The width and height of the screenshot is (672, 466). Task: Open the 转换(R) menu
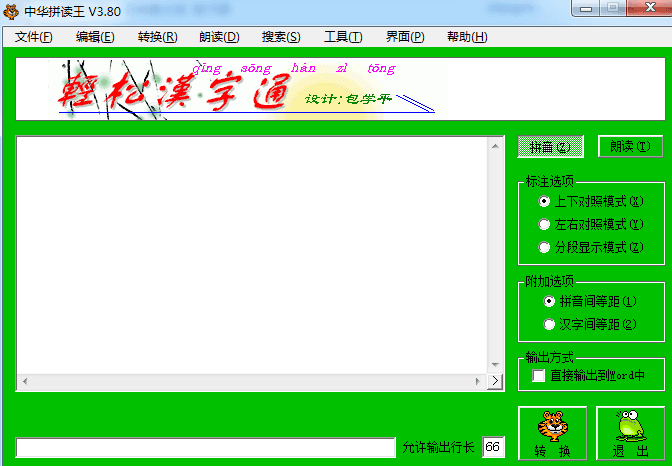157,37
